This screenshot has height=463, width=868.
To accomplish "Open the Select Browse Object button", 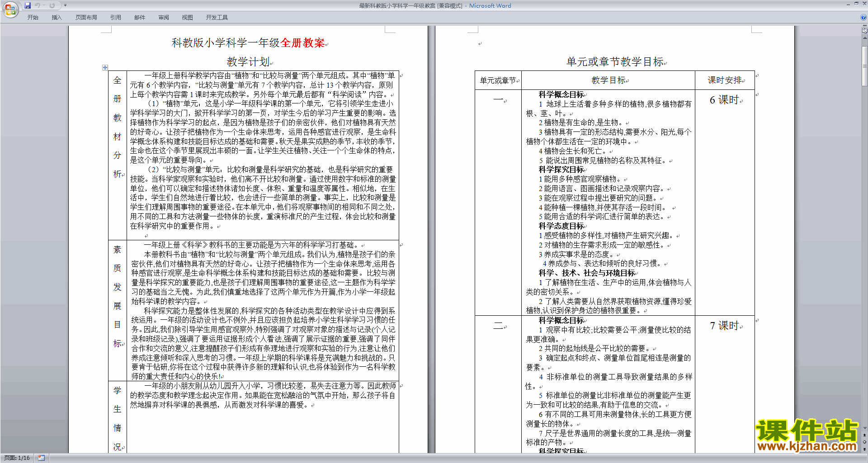I will pos(865,442).
